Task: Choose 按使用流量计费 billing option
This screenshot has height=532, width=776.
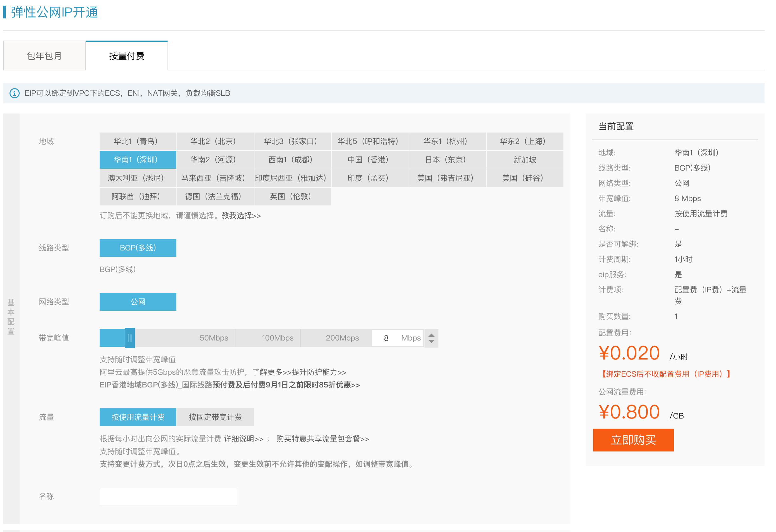Action: [138, 417]
